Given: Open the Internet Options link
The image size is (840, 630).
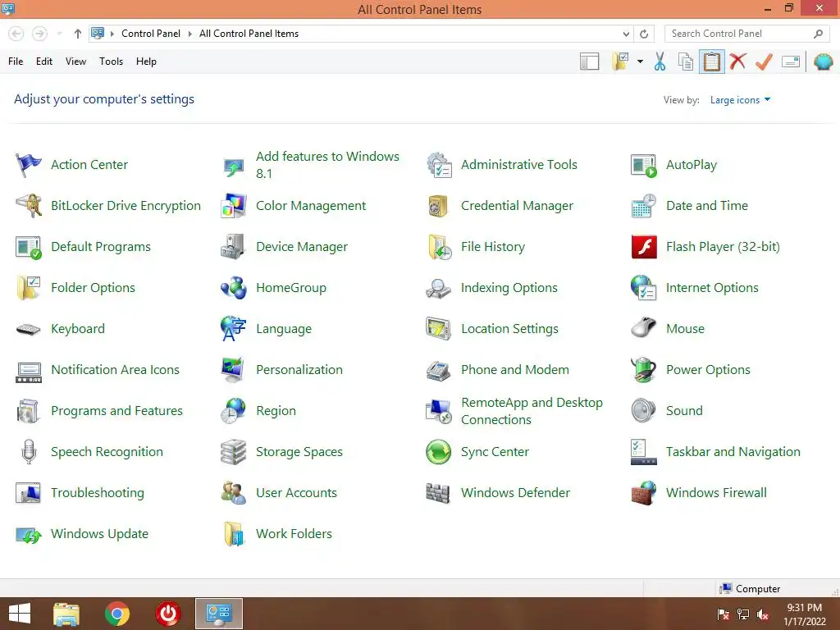Looking at the screenshot, I should pyautogui.click(x=712, y=288).
